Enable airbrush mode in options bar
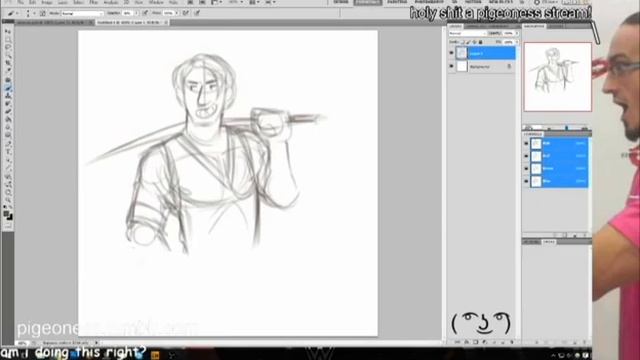The width and height of the screenshot is (640, 360). click(x=186, y=13)
